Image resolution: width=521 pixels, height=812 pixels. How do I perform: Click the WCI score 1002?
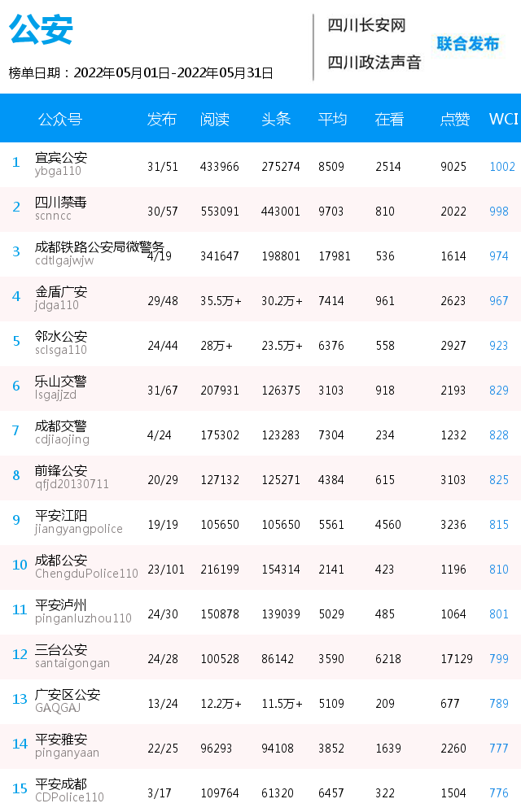(502, 167)
